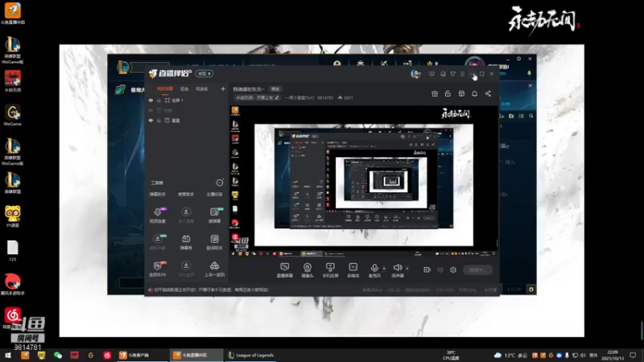This screenshot has width=644, height=362.
Task: Click the streamer avatar in companion title bar
Action: [x=415, y=74]
